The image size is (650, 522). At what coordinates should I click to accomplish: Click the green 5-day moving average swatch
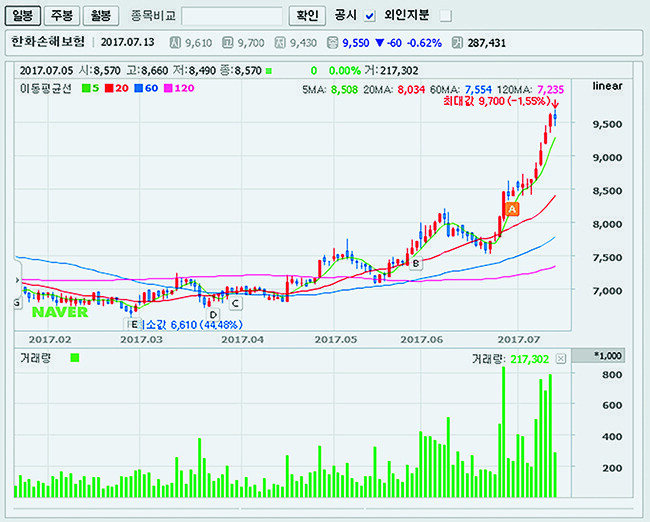[x=86, y=88]
